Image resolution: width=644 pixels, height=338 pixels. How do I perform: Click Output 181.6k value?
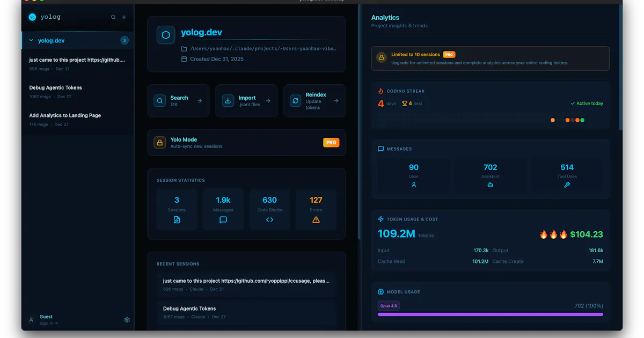[x=596, y=251]
